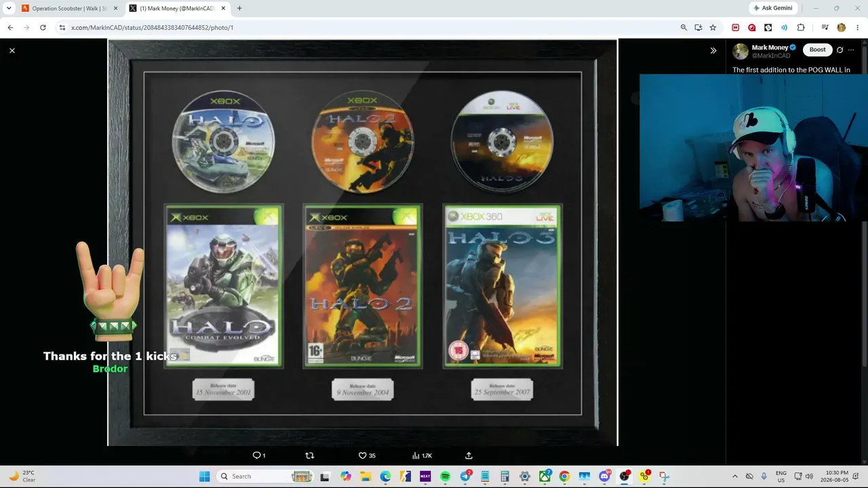Share the post via the upload icon
Viewport: 868px width, 488px height.
pyautogui.click(x=469, y=455)
